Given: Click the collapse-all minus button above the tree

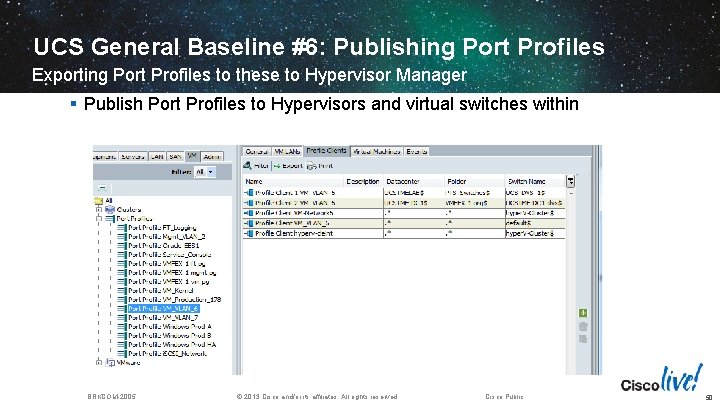Looking at the screenshot, I should pos(102,188).
